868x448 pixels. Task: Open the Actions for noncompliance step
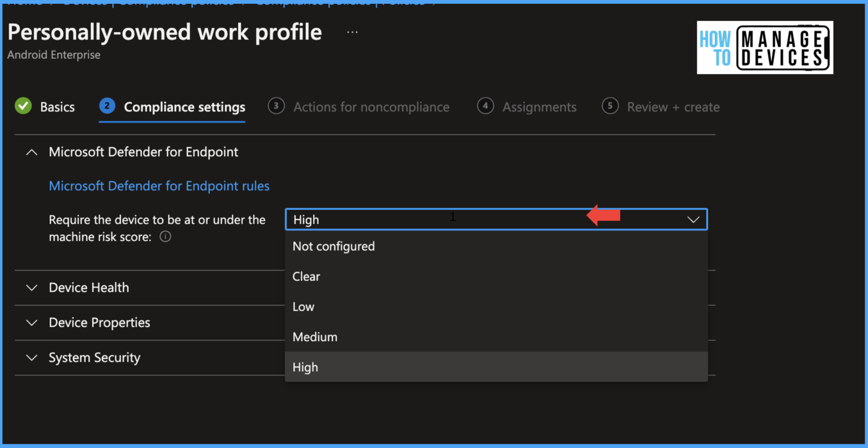(359, 106)
